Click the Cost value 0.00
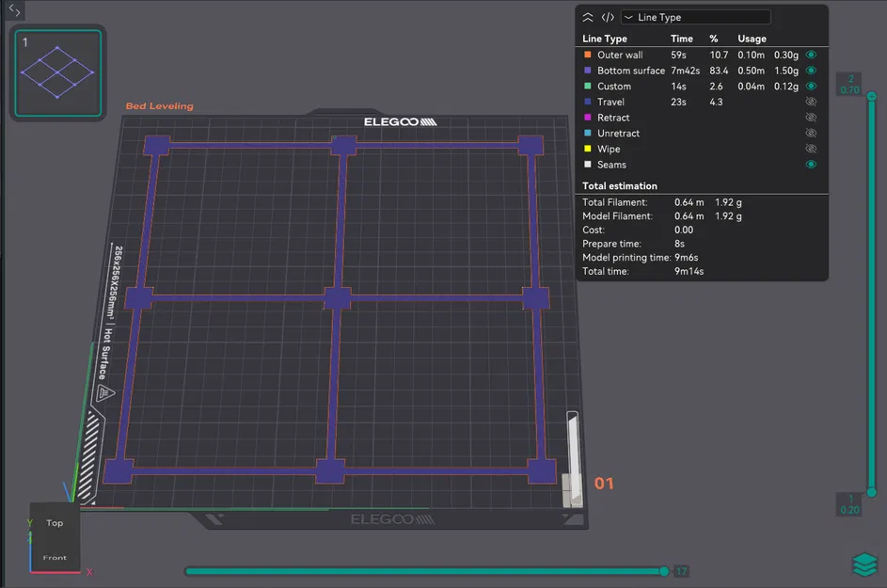887x588 pixels. click(683, 230)
